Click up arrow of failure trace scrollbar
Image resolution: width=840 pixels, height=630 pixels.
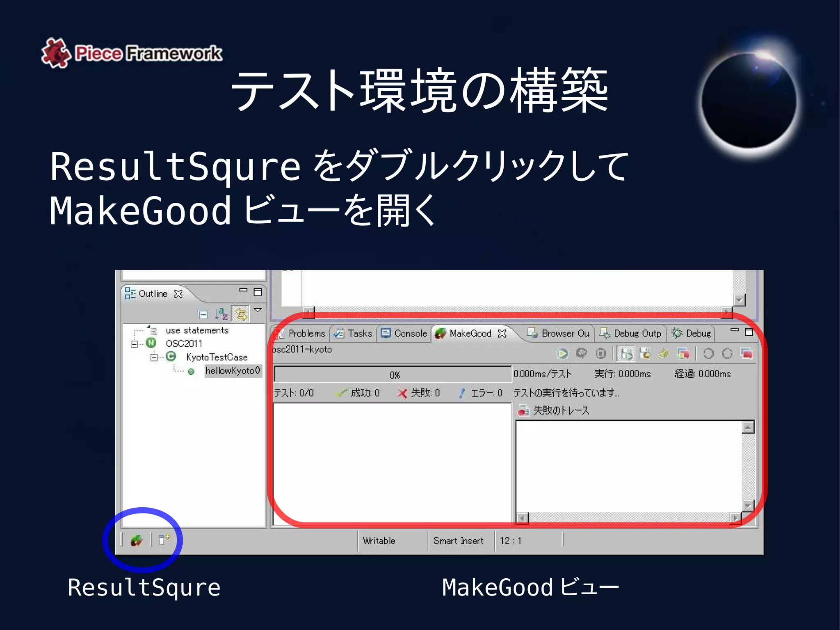coord(748,428)
